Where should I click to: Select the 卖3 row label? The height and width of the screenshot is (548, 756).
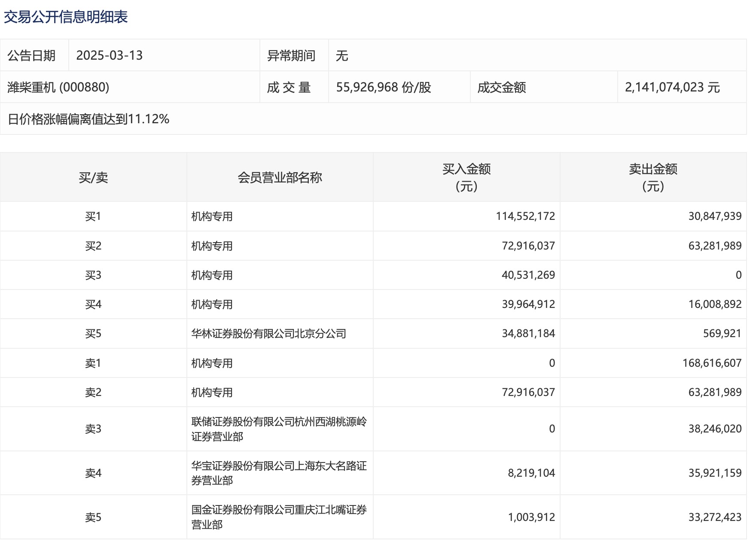pyautogui.click(x=93, y=429)
